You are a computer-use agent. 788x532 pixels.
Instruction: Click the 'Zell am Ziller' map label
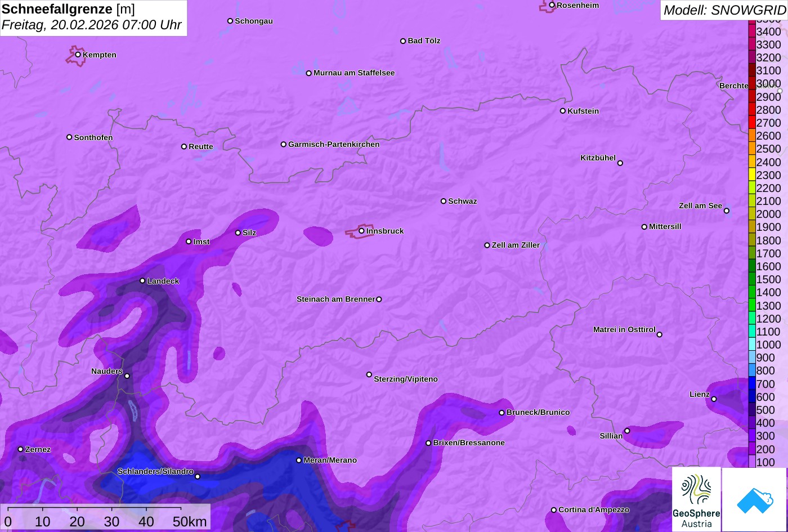[516, 245]
